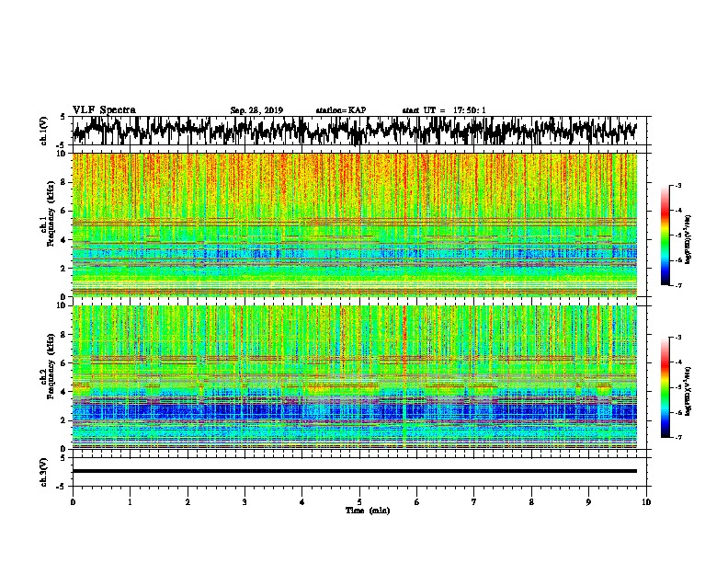The height and width of the screenshot is (563, 728).
Task: Click time axis tick label "0"
Action: 73,502
